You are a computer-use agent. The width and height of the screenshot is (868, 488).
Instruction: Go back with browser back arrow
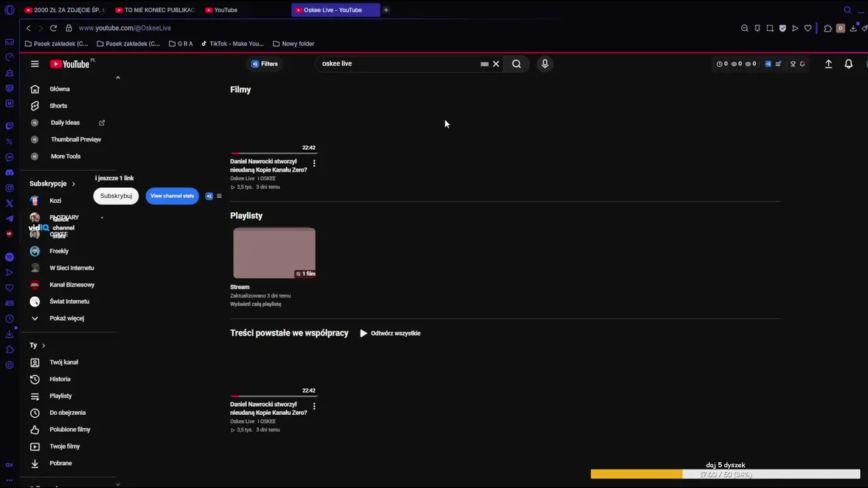28,28
